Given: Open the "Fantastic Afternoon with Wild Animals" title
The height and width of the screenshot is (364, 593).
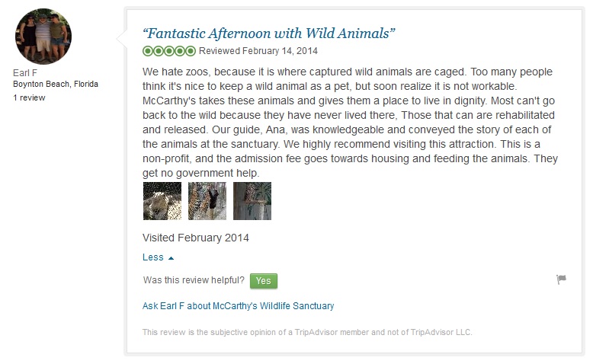Looking at the screenshot, I should pos(268,34).
